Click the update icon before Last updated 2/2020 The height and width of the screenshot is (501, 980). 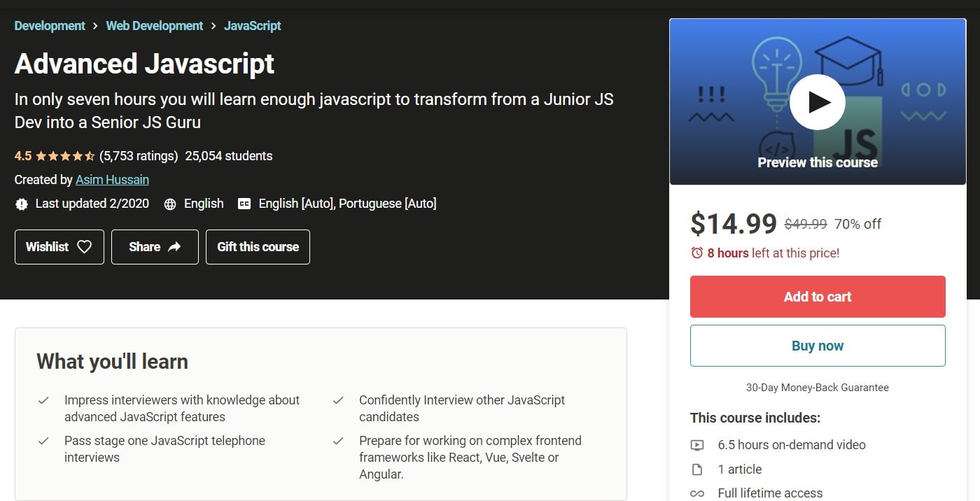tap(22, 204)
